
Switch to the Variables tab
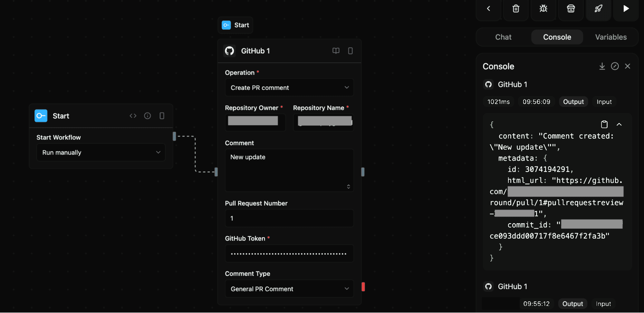click(x=610, y=37)
